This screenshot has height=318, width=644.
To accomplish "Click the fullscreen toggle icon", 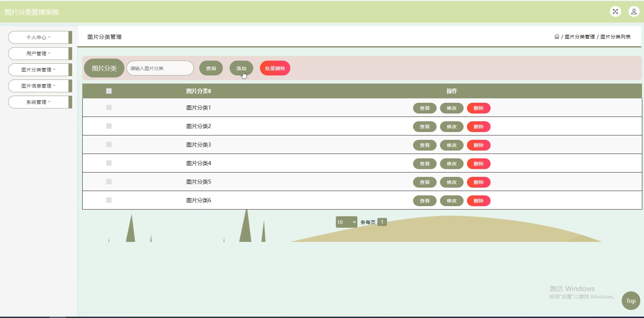I will point(615,11).
